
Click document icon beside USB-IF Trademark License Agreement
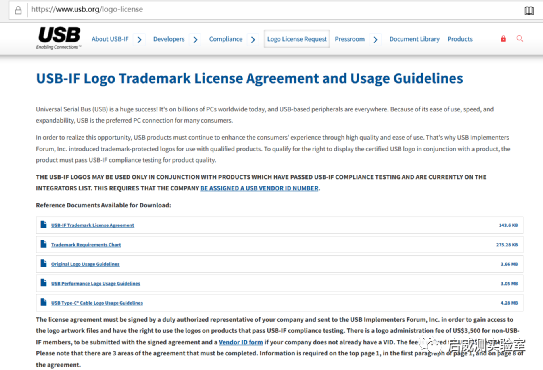(43, 224)
